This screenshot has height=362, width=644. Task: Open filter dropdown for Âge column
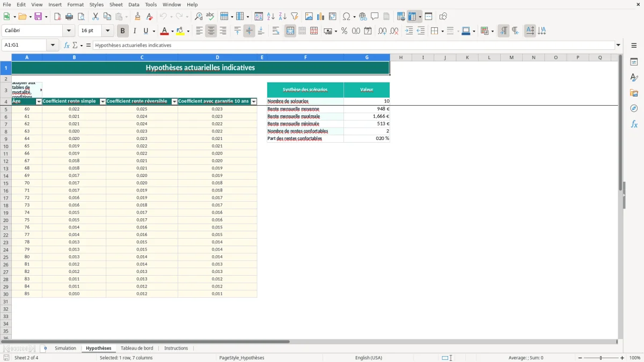click(39, 101)
